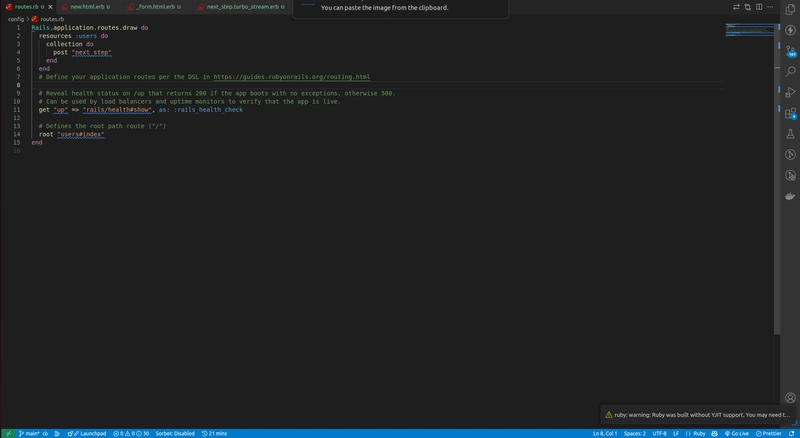
Task: Open the Accounts icon in activity bar
Action: (790, 398)
